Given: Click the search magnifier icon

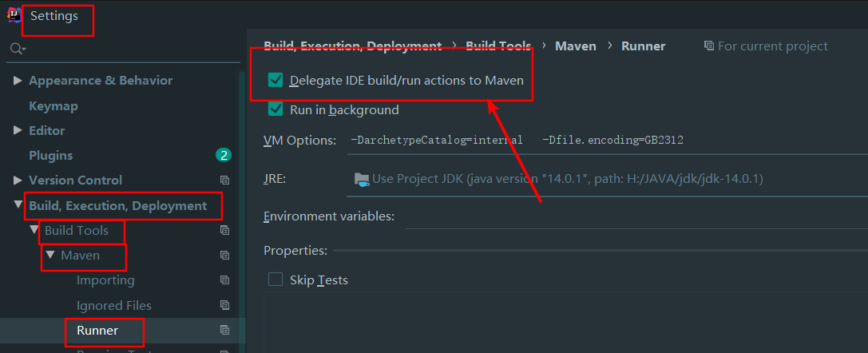Looking at the screenshot, I should 16,49.
